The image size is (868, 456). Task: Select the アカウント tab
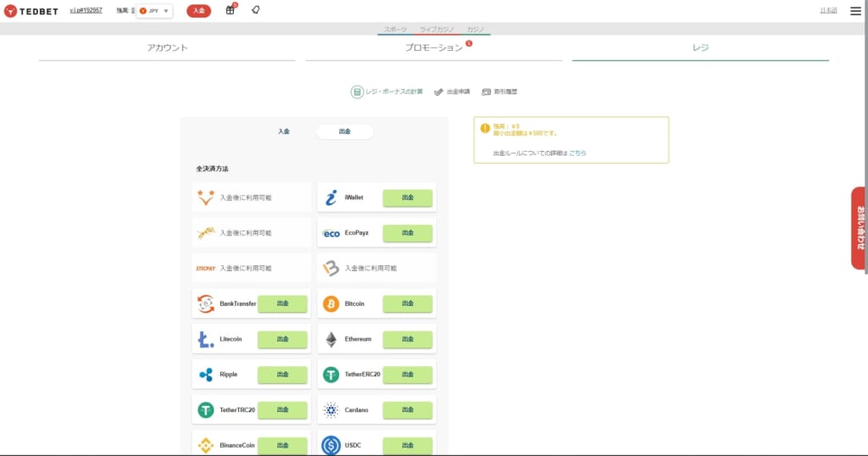[x=167, y=48]
